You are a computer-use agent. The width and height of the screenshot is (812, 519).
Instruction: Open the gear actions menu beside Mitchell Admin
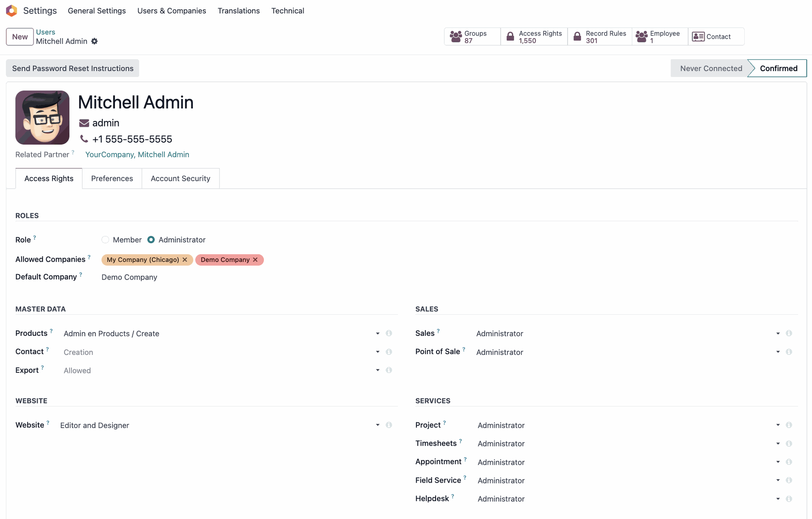(94, 41)
